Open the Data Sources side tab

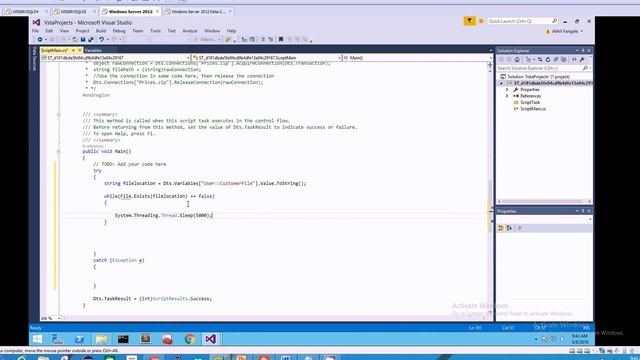point(34,58)
